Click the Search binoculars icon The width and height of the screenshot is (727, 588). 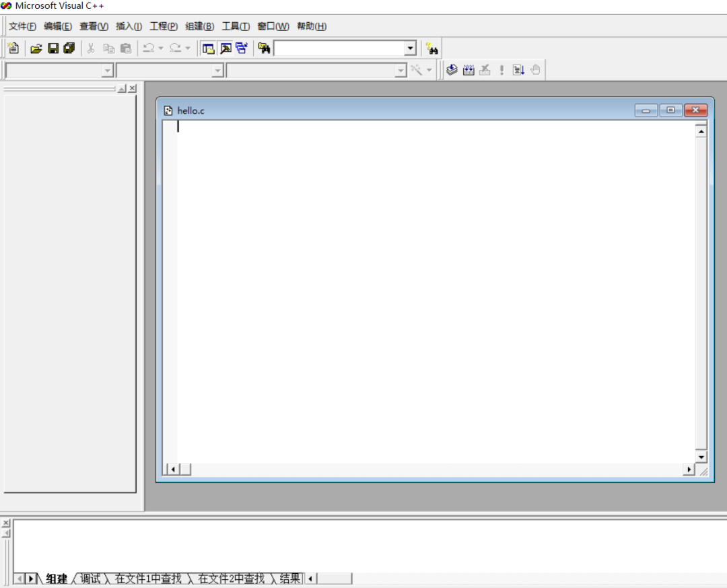[x=431, y=48]
